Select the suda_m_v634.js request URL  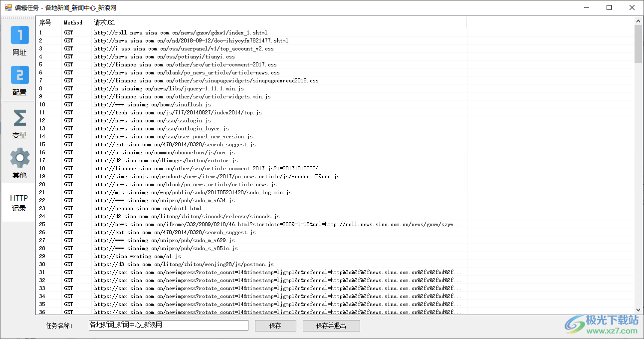click(164, 200)
